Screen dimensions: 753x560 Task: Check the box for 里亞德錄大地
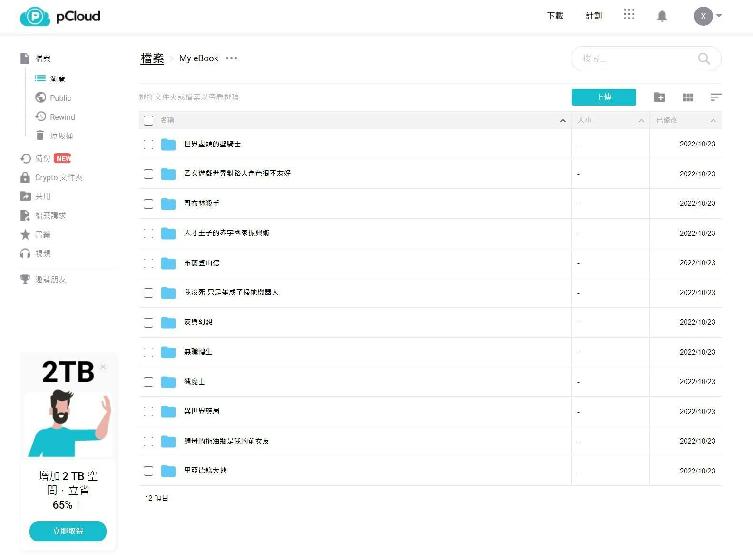[148, 471]
